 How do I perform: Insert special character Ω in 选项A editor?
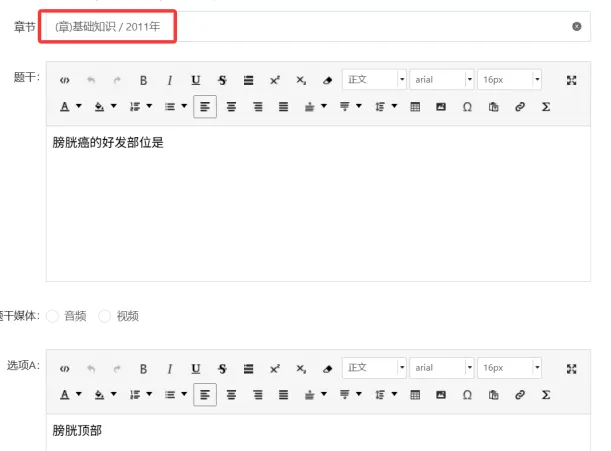coord(467,394)
